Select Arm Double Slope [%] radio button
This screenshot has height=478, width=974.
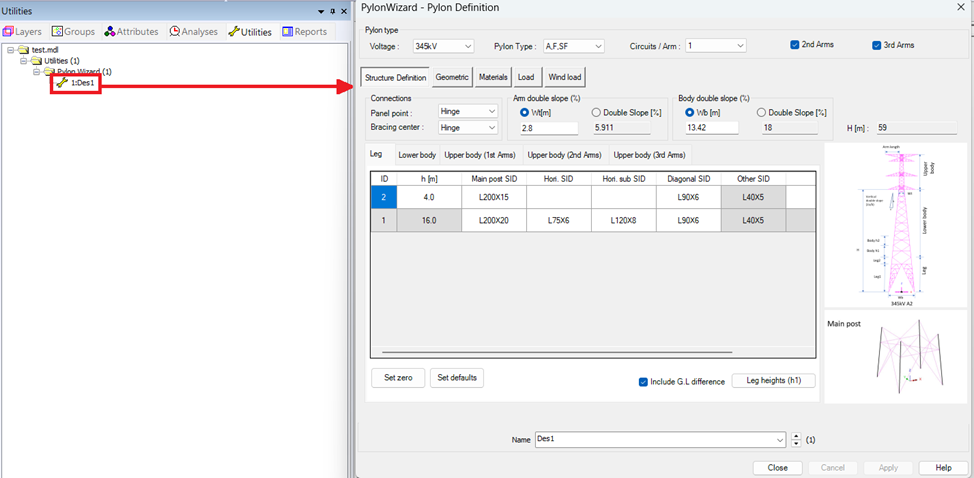597,113
